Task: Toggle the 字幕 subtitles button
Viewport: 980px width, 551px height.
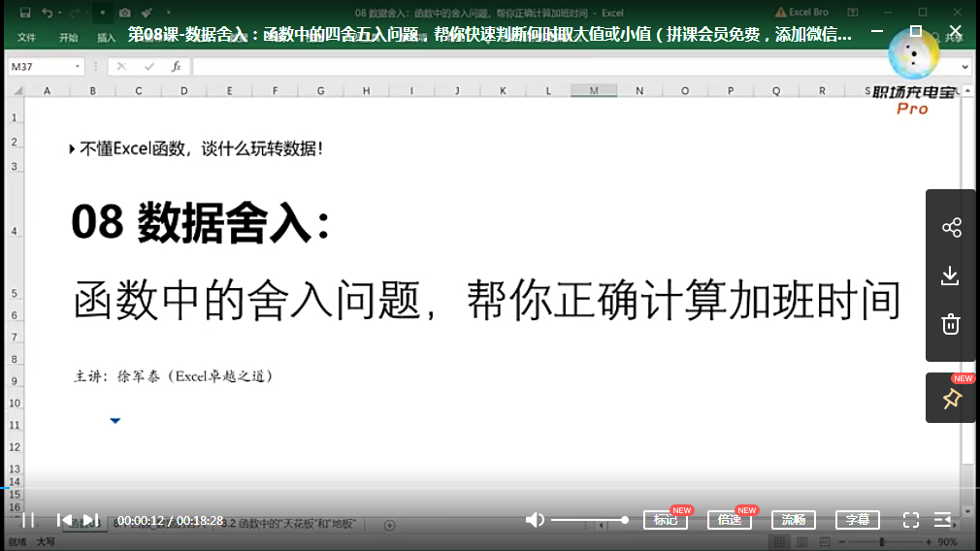Action: (x=858, y=520)
